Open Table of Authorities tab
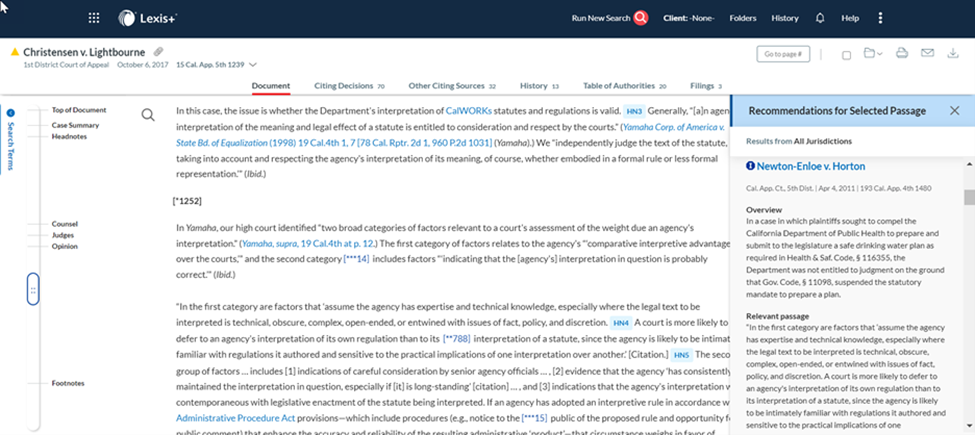975x435 pixels. [624, 86]
